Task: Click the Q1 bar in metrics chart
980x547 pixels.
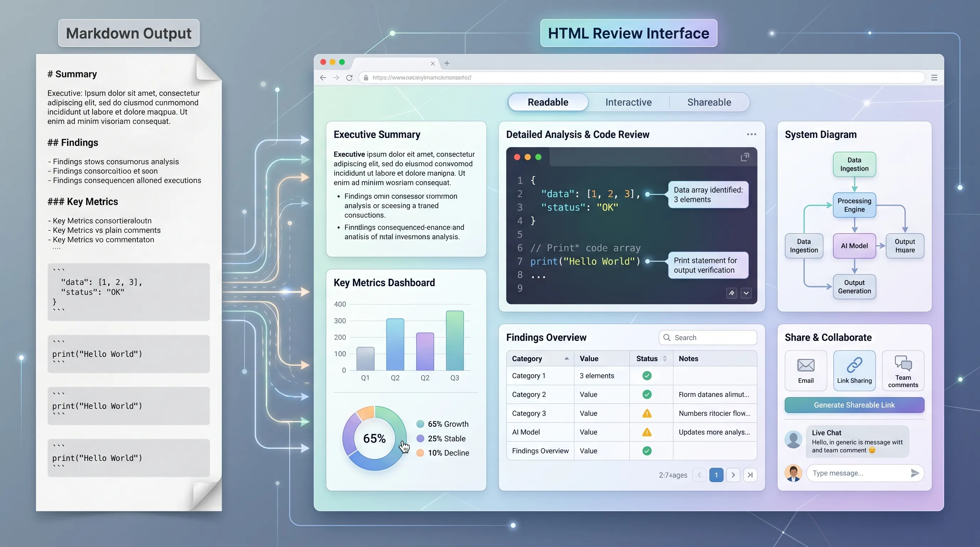Action: coord(365,359)
